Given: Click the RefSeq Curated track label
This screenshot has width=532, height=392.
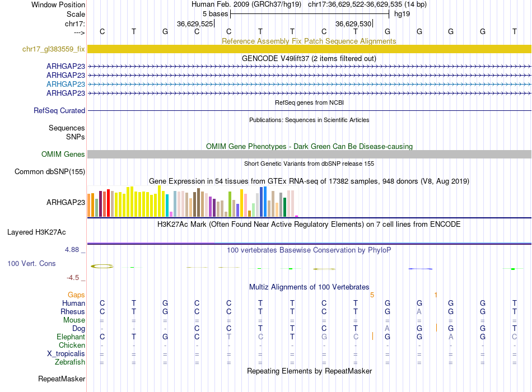Looking at the screenshot, I should 59,111.
